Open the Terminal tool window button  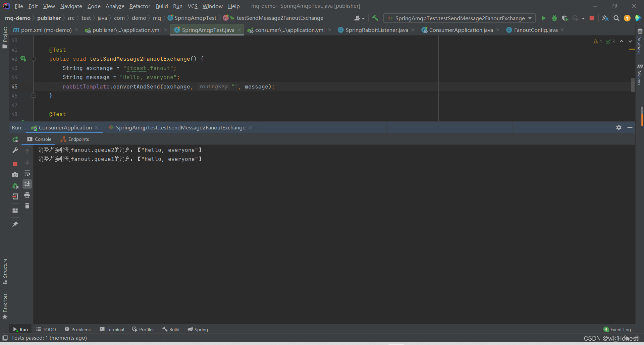point(112,330)
